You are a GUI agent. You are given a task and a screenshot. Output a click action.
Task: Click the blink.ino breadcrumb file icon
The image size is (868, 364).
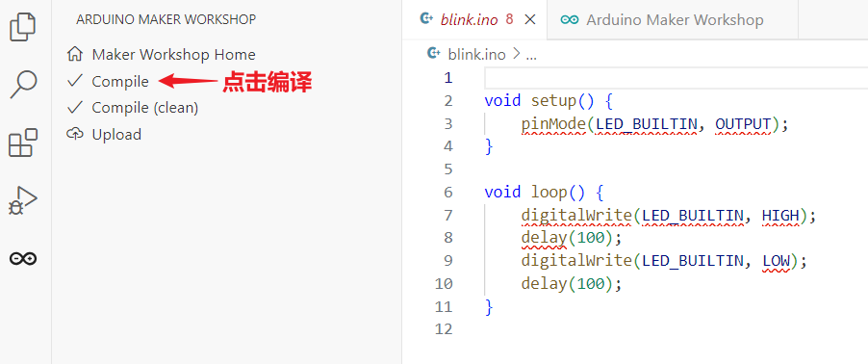point(433,54)
